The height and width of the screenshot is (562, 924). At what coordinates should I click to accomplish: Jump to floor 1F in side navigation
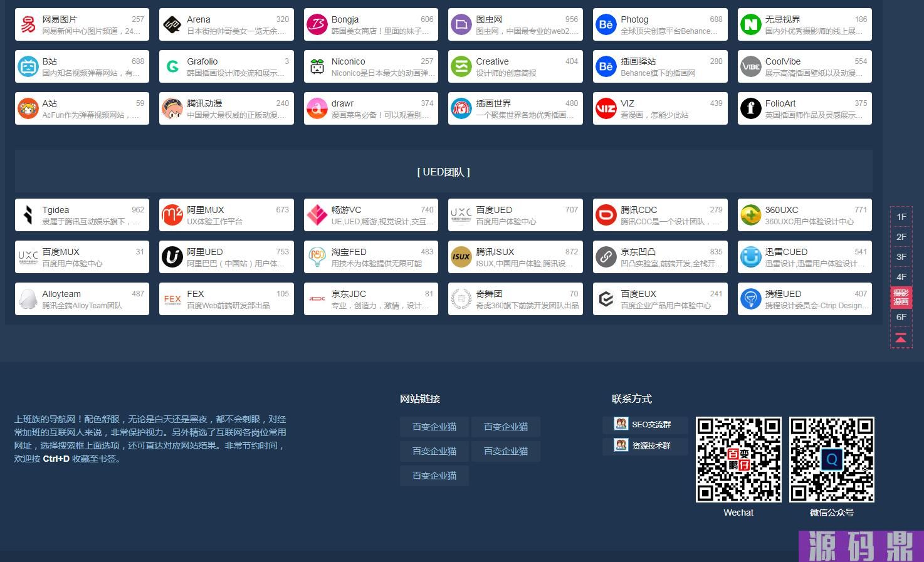click(x=901, y=217)
